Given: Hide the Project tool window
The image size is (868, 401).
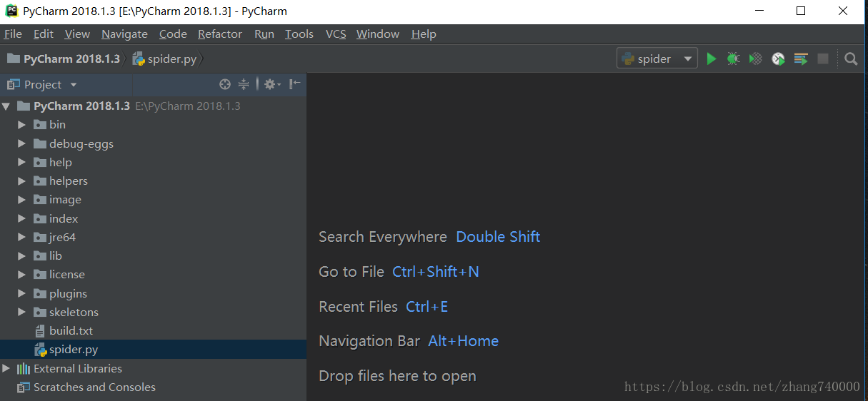Looking at the screenshot, I should (294, 84).
